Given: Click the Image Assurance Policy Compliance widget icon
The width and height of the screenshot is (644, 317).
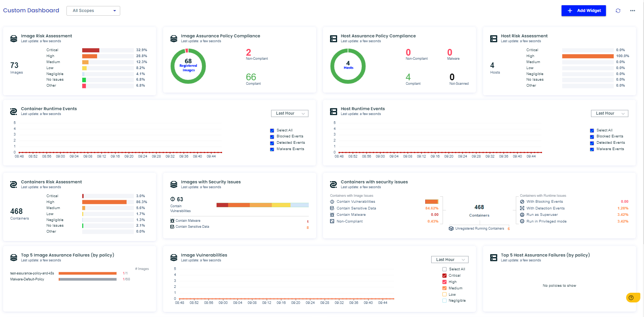Looking at the screenshot, I should click(174, 38).
